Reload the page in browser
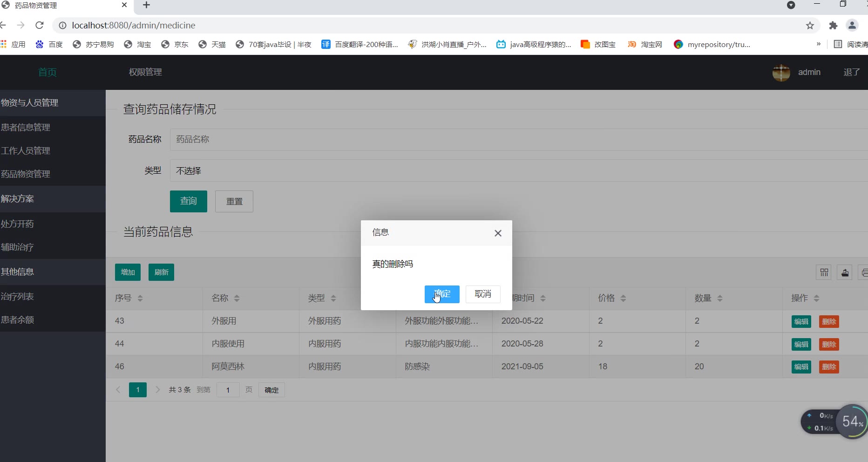 pos(40,25)
